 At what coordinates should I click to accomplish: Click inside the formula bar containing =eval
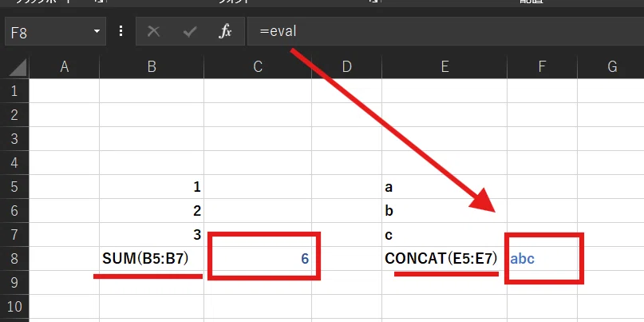tap(445, 31)
